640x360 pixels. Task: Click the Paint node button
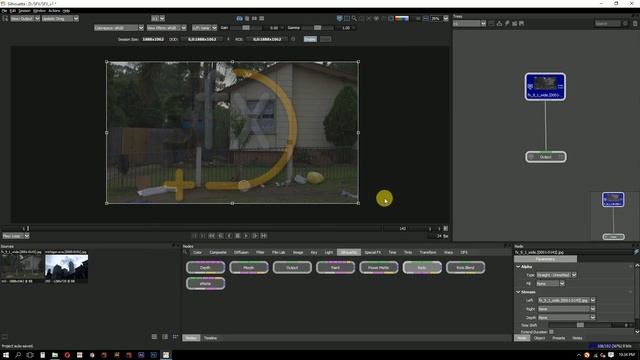[x=335, y=268]
